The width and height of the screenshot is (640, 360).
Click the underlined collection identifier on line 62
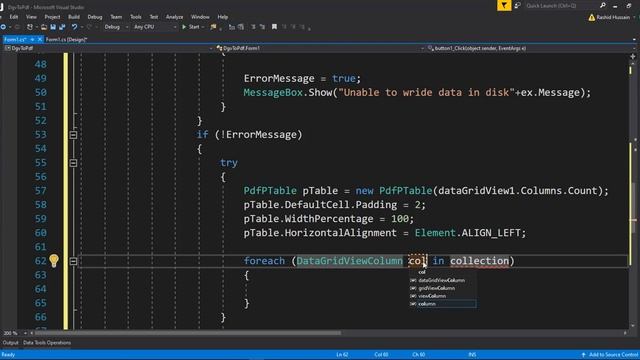480,261
